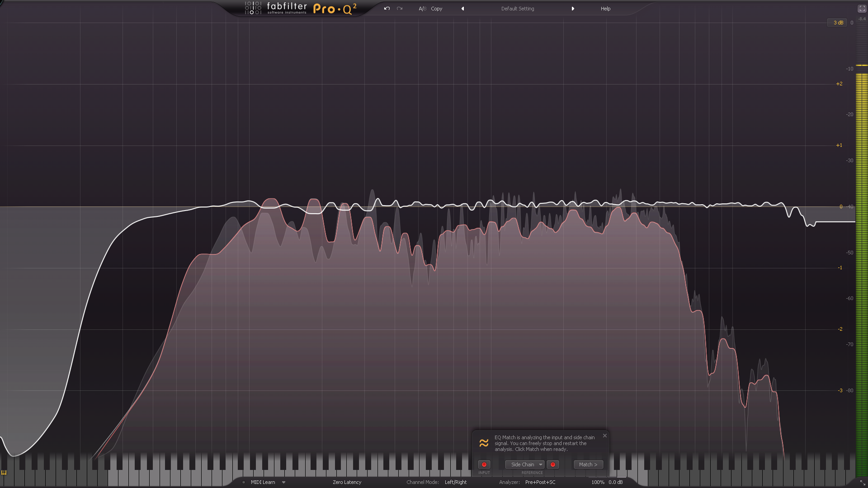Screen dimensions: 868x488
Task: Toggle the input analysis record button
Action: [484, 465]
